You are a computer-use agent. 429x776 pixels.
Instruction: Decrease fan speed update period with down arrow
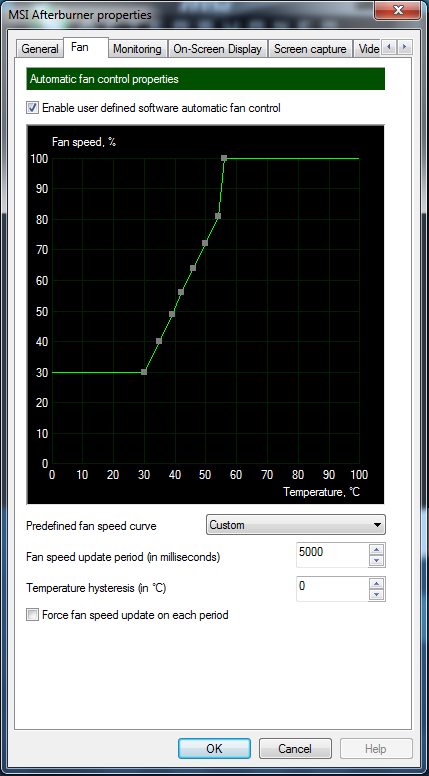coord(377,561)
